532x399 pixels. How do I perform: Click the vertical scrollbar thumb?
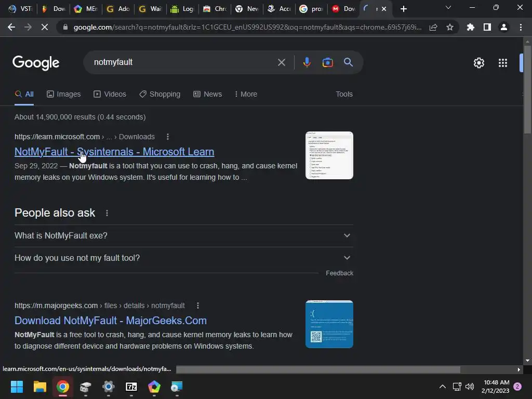[527, 89]
